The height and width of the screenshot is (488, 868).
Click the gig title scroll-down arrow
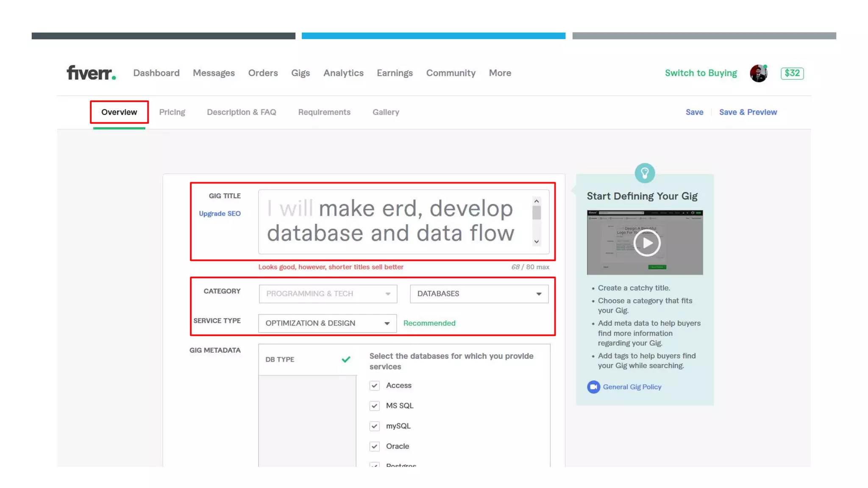[537, 242]
